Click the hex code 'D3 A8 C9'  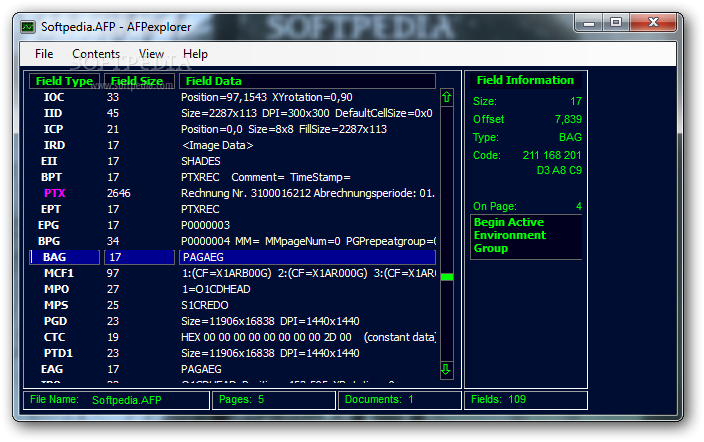[559, 170]
